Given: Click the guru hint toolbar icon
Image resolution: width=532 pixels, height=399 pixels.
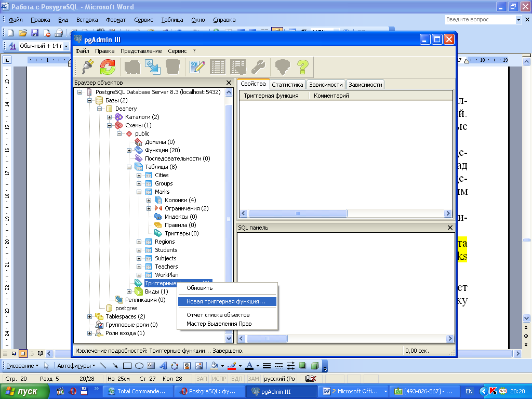Looking at the screenshot, I should [282, 66].
